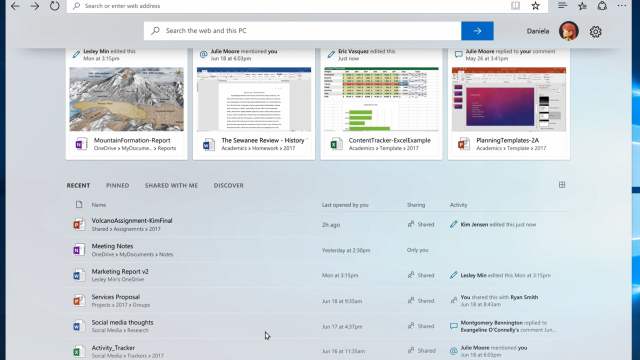Screen dimensions: 640x360
Task: Click the blue search arrow button
Action: 477,31
